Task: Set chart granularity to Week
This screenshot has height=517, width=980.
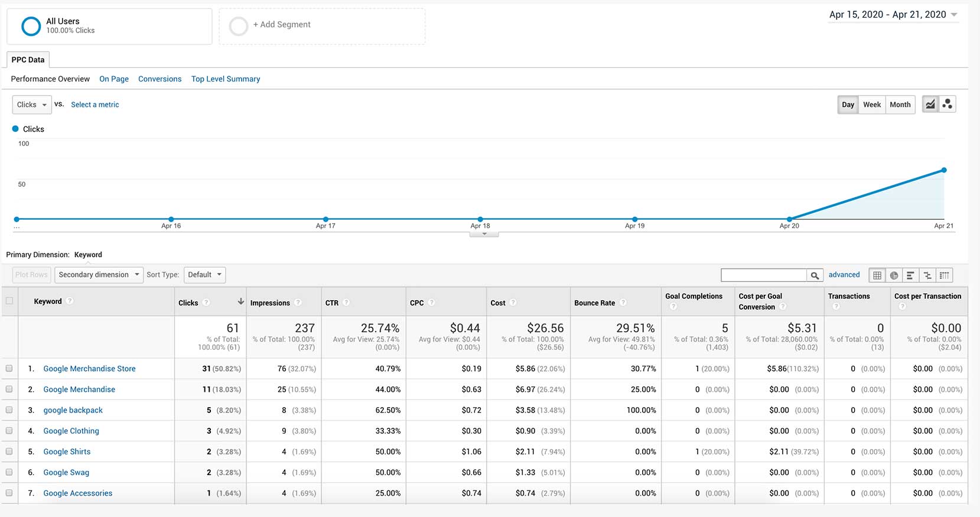Action: coord(872,105)
